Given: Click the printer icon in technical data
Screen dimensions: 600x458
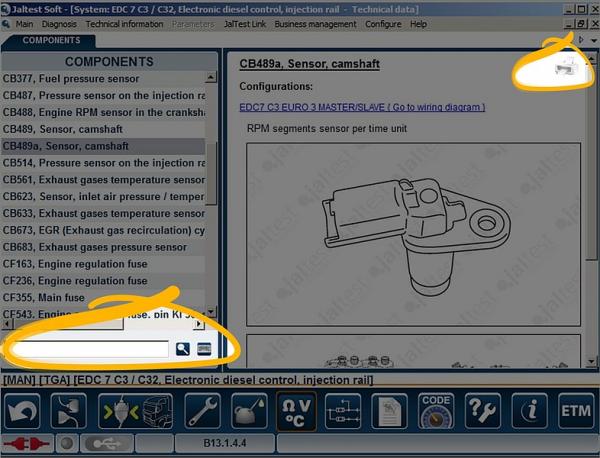Looking at the screenshot, I should point(567,67).
